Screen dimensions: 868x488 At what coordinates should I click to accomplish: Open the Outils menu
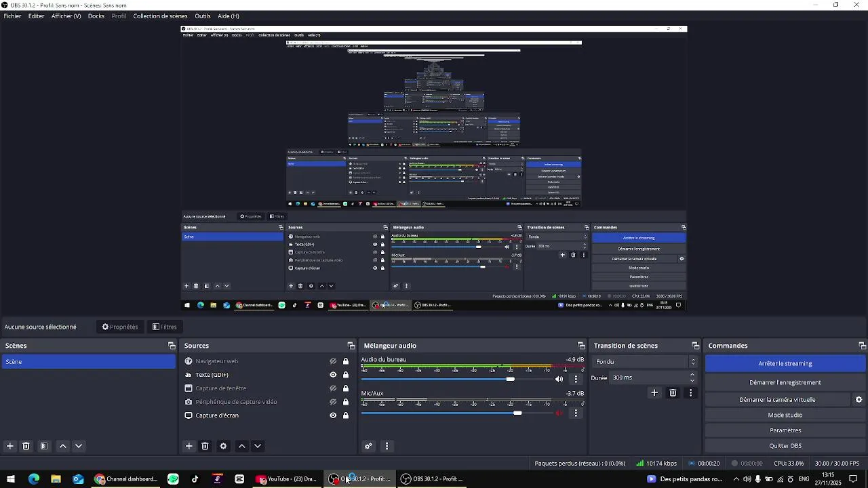click(202, 16)
